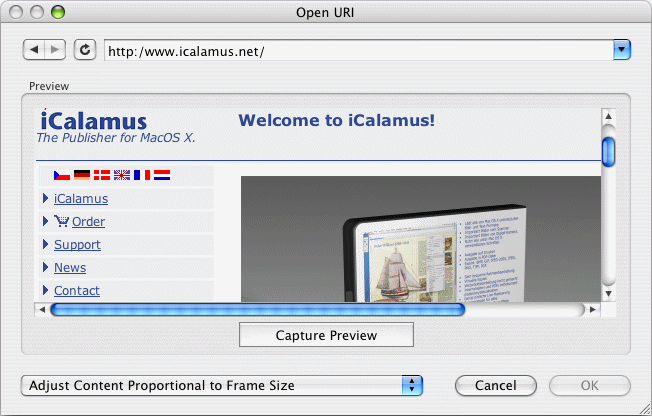Reload the page with the refresh button

click(85, 50)
